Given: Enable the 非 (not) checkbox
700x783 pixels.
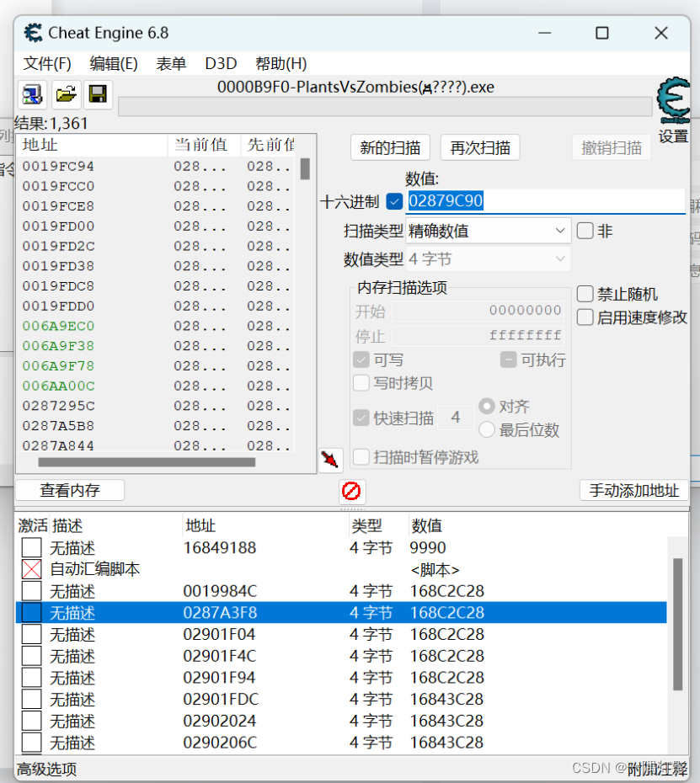Looking at the screenshot, I should coord(585,231).
